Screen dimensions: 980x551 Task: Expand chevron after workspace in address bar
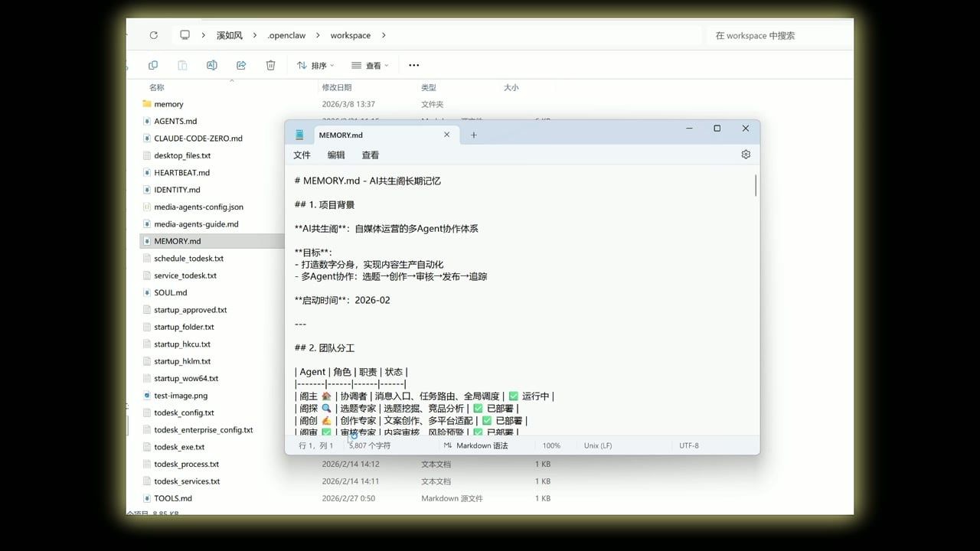click(384, 35)
